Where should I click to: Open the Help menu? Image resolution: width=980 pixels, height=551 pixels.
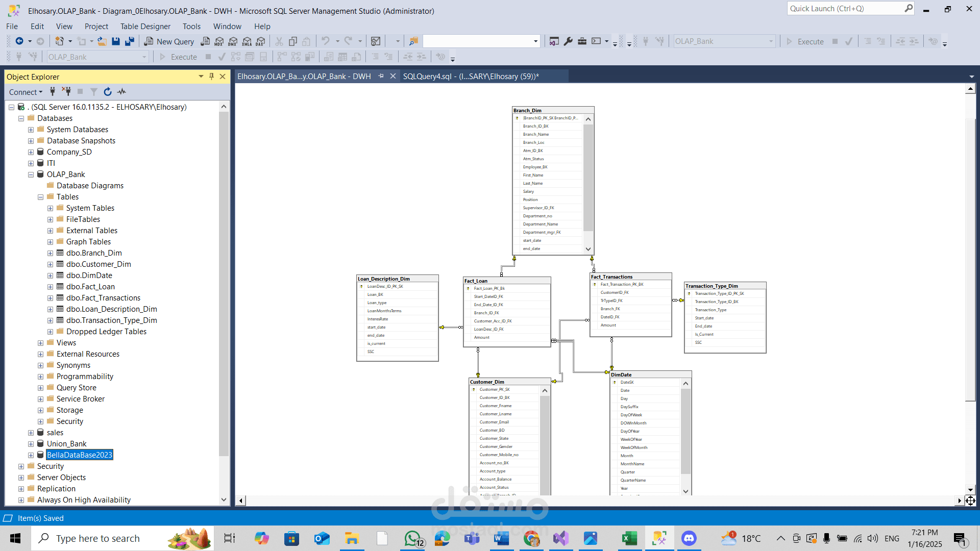tap(262, 26)
